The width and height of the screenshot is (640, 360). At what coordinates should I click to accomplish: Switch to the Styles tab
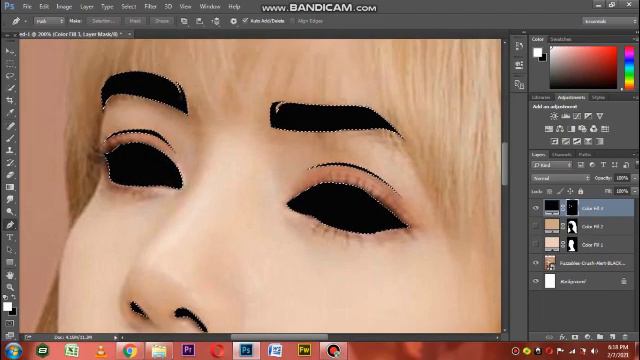(x=598, y=98)
